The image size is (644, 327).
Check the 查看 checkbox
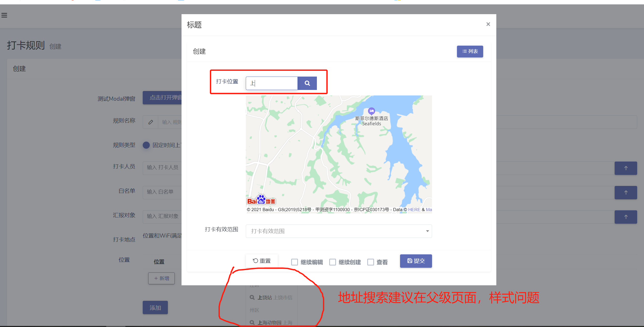tap(371, 262)
